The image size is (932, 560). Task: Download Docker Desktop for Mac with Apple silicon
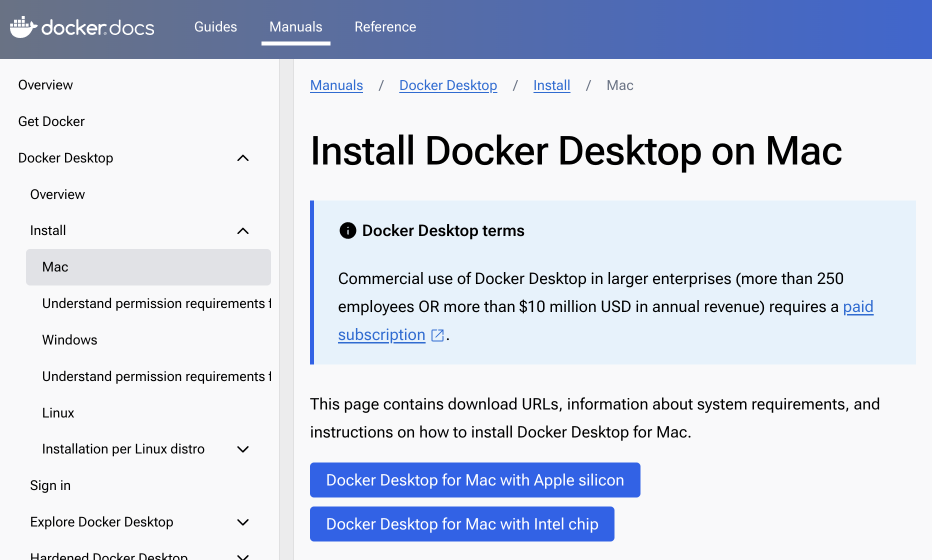[475, 480]
